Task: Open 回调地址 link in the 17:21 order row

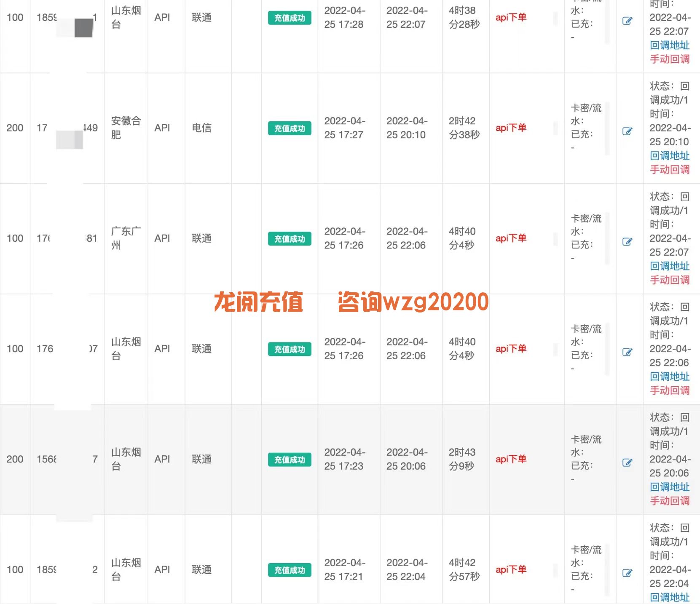Action: point(670,597)
